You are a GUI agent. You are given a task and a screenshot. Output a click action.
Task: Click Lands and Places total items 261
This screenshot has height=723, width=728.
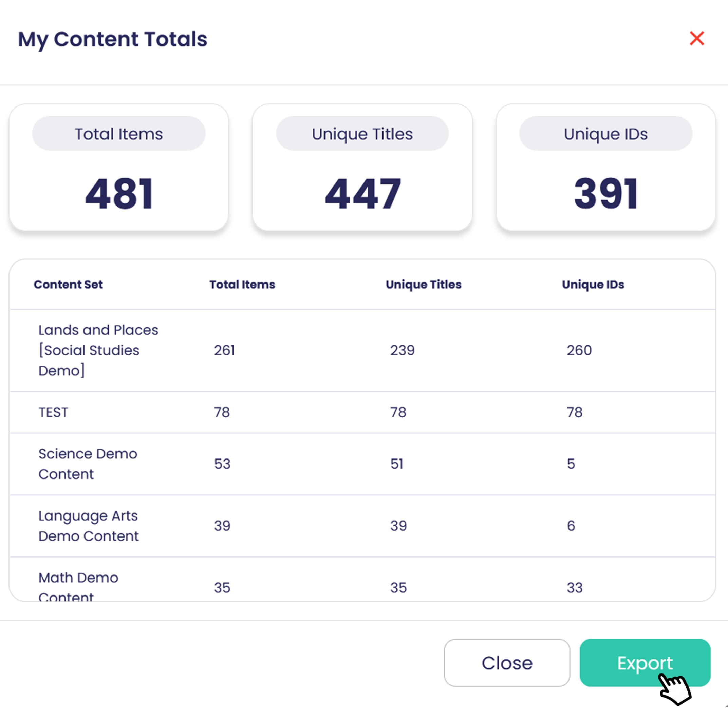tap(225, 350)
